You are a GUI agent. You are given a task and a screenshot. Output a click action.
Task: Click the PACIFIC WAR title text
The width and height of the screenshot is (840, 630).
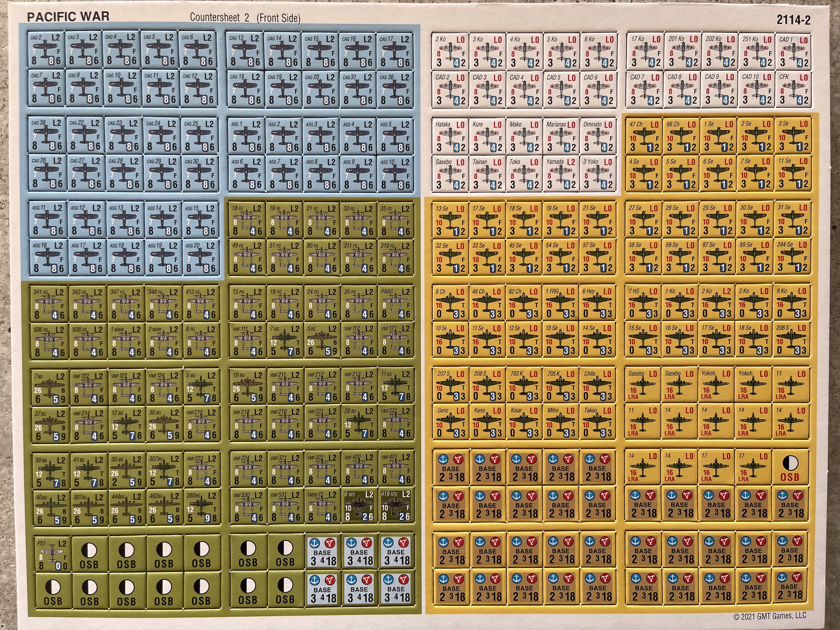pyautogui.click(x=68, y=16)
